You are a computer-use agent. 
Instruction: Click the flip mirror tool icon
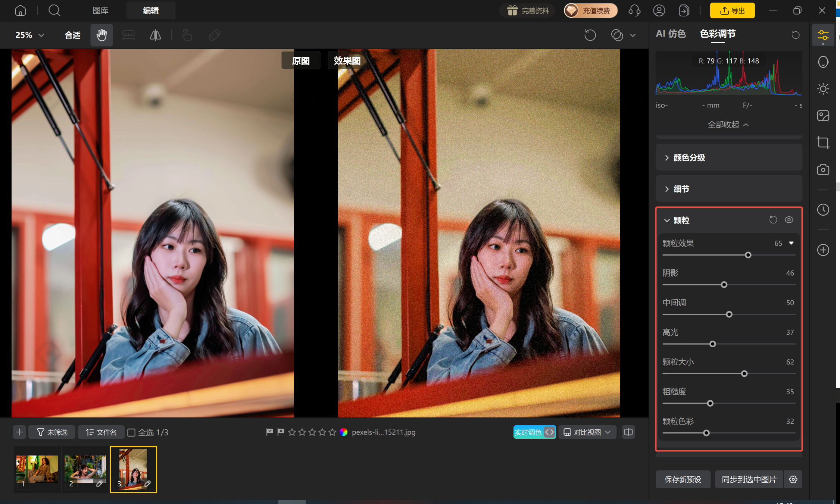tap(155, 35)
